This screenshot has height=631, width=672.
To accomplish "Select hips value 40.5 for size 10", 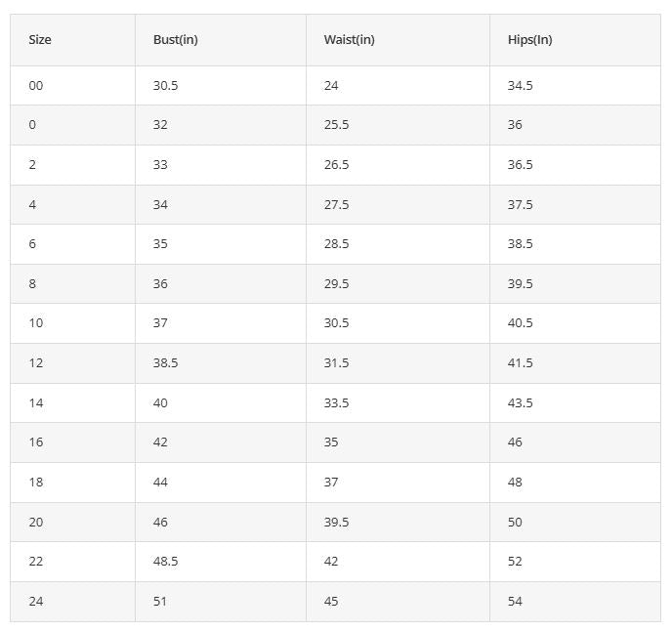I will pyautogui.click(x=520, y=322).
